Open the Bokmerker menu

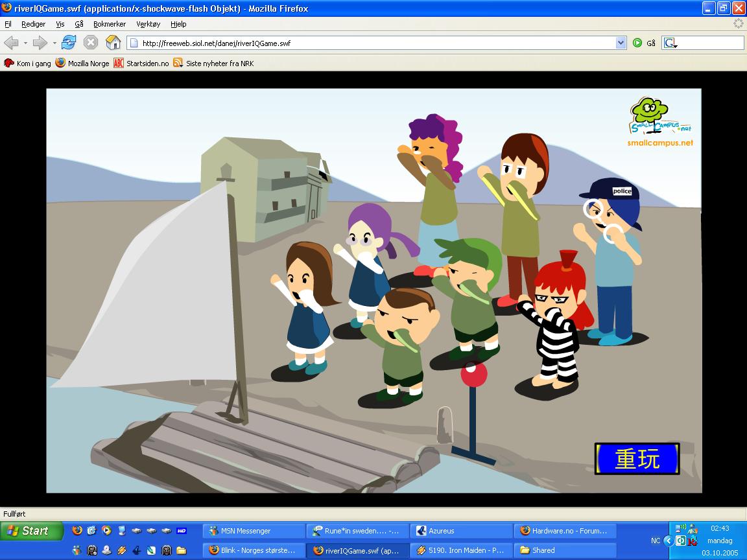(110, 24)
